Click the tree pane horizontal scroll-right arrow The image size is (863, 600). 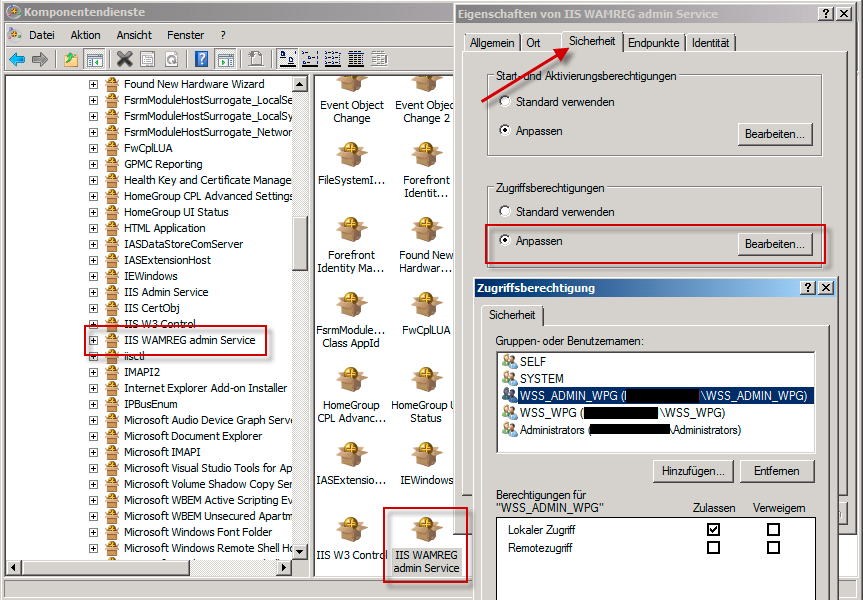[285, 567]
